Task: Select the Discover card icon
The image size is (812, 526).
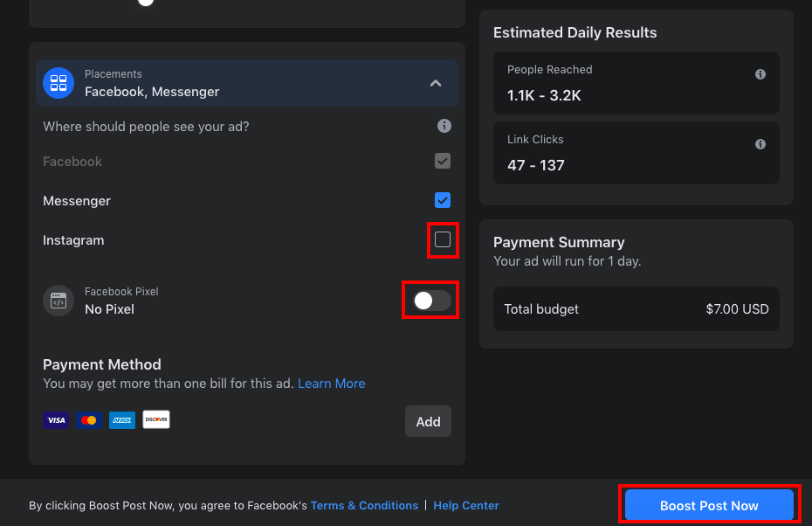Action: coord(155,419)
